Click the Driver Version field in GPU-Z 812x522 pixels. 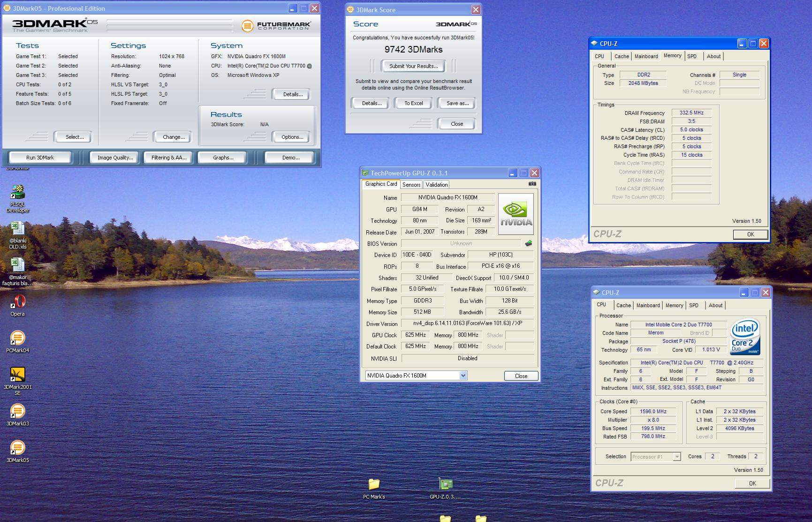tap(467, 323)
